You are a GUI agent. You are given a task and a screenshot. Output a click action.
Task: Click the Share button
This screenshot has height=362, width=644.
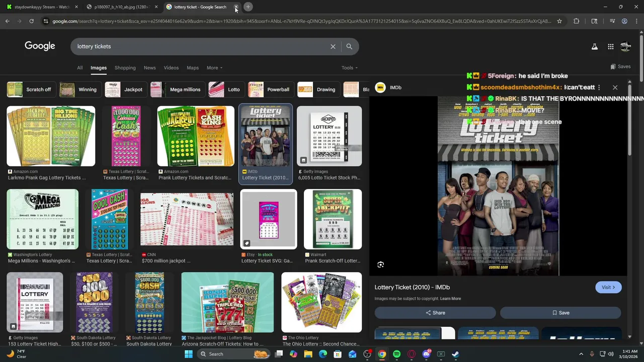tap(435, 313)
